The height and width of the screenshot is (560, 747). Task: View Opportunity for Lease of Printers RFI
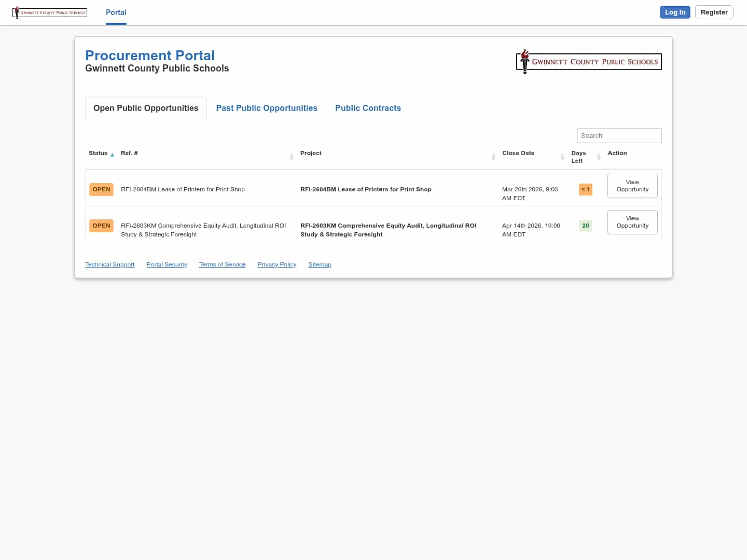(x=632, y=186)
